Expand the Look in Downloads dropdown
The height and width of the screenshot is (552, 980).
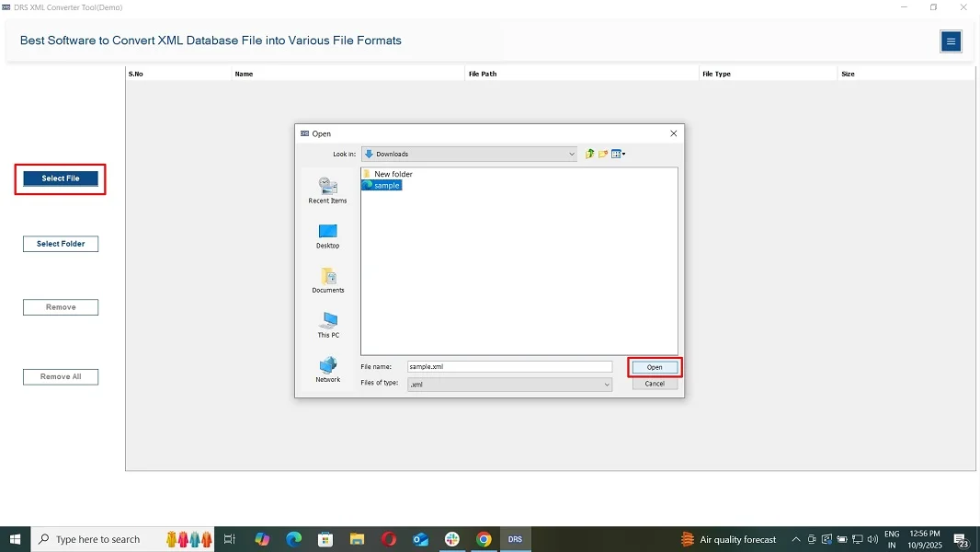click(x=571, y=155)
